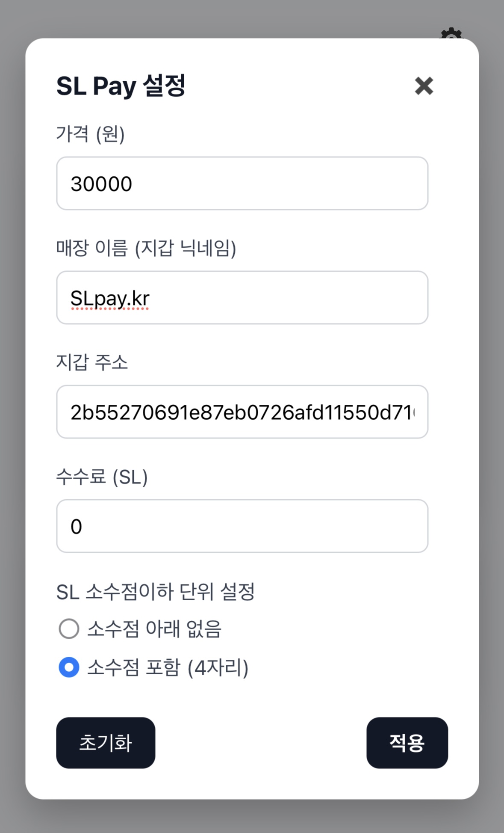Click the dimmed backdrop below the dialog

pos(252,816)
